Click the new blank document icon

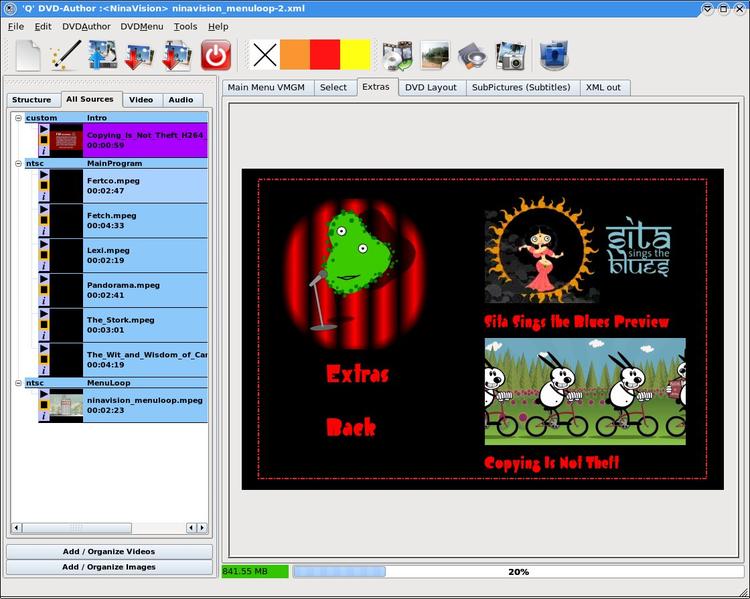pos(28,55)
